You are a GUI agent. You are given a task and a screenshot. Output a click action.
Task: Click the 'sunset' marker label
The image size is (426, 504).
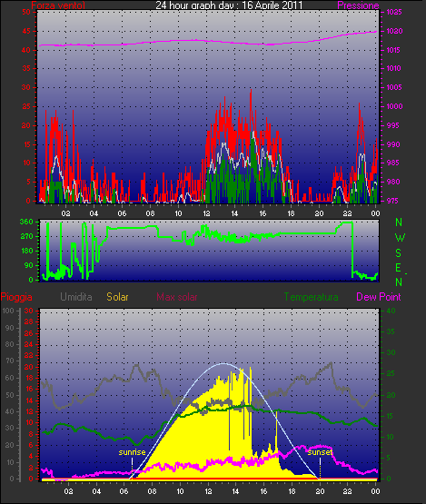[320, 452]
